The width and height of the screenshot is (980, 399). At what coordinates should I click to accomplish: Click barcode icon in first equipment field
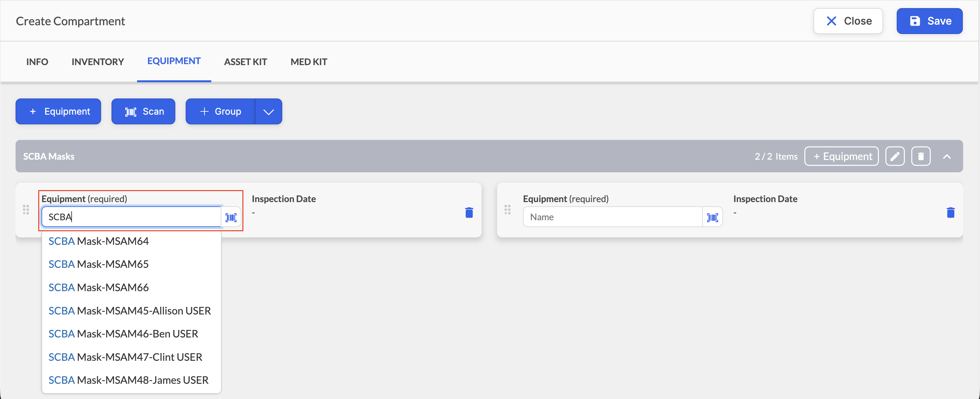pyautogui.click(x=231, y=217)
